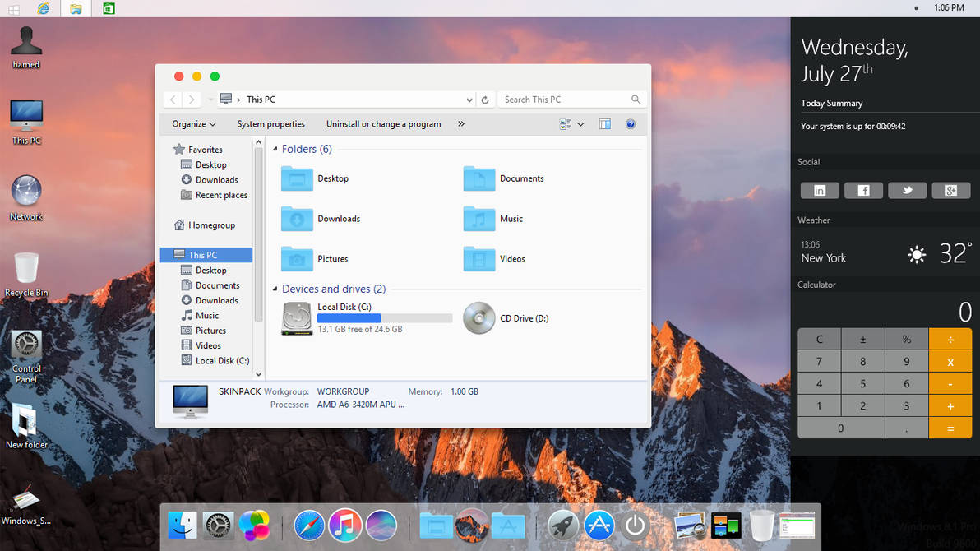Open the Facebook social icon in sidebar
Screen dimensions: 980x551
coord(863,190)
